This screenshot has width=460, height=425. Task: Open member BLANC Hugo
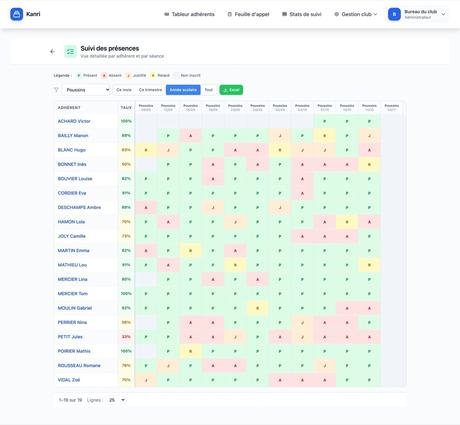[72, 150]
